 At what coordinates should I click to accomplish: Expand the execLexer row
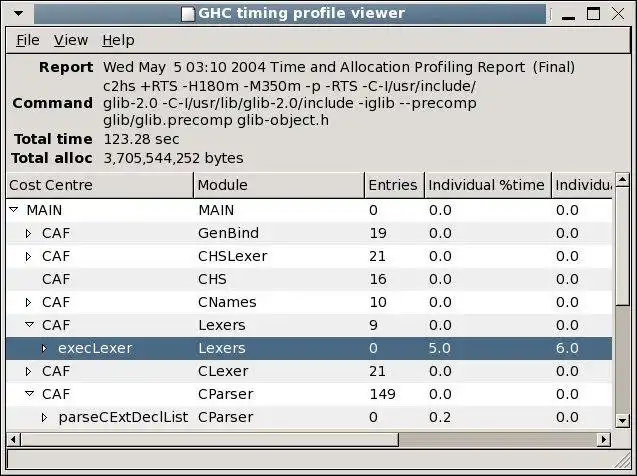click(x=44, y=348)
